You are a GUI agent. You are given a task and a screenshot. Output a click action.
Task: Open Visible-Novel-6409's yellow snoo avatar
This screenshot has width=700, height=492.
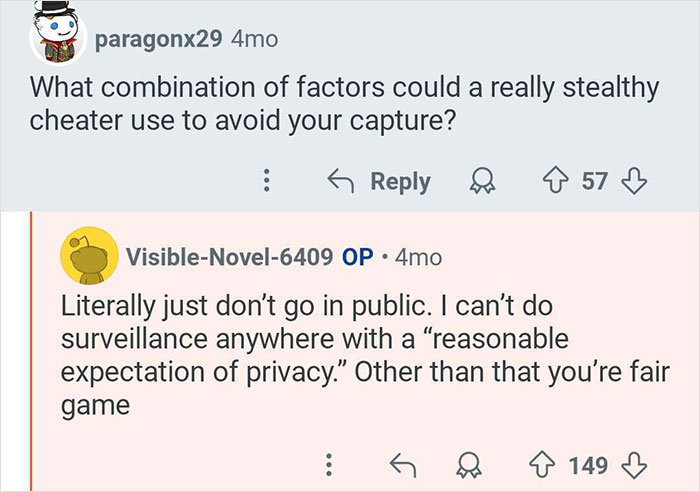tap(87, 260)
